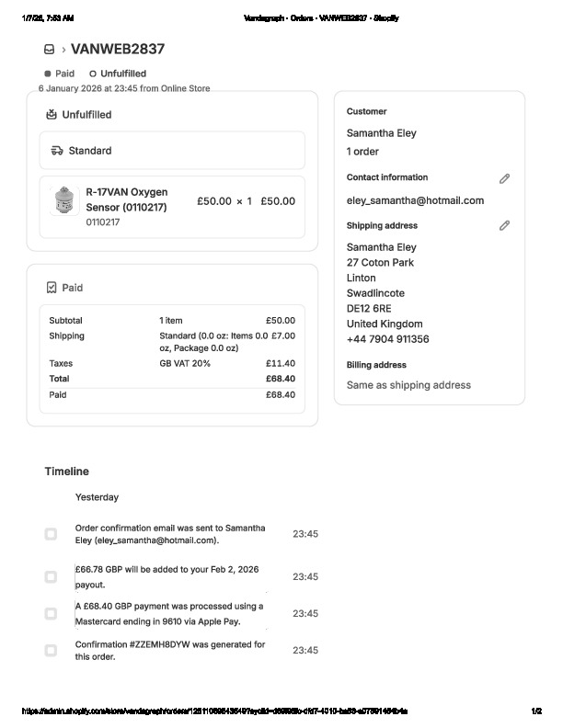Click the Standard delivery truck icon

click(57, 151)
